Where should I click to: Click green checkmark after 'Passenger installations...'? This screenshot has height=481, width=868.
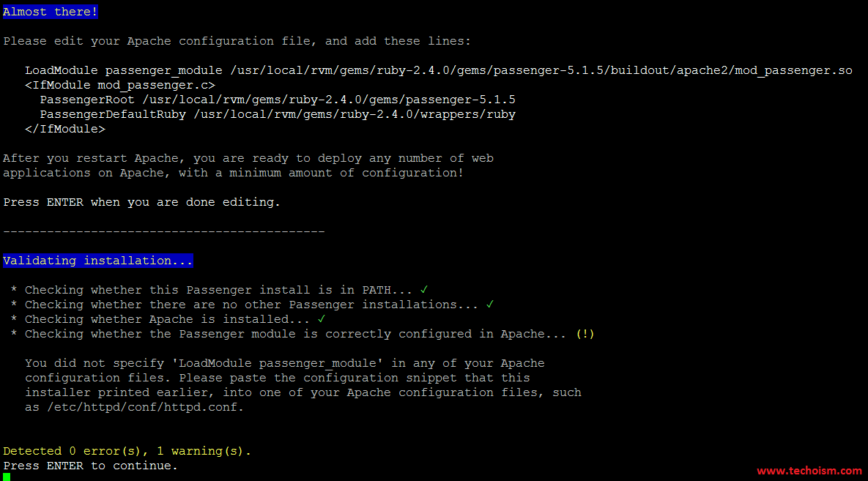(x=490, y=305)
